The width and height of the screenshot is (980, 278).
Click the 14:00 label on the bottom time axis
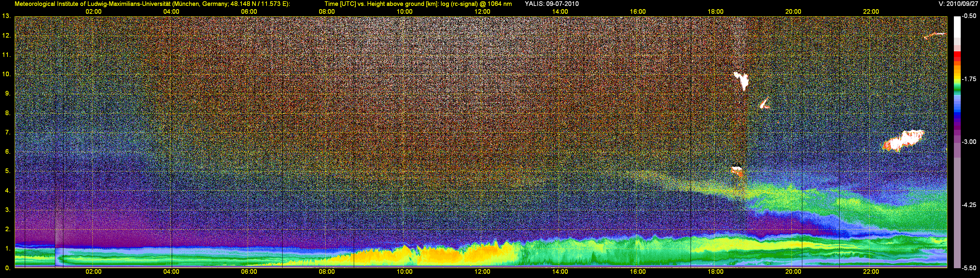click(560, 272)
